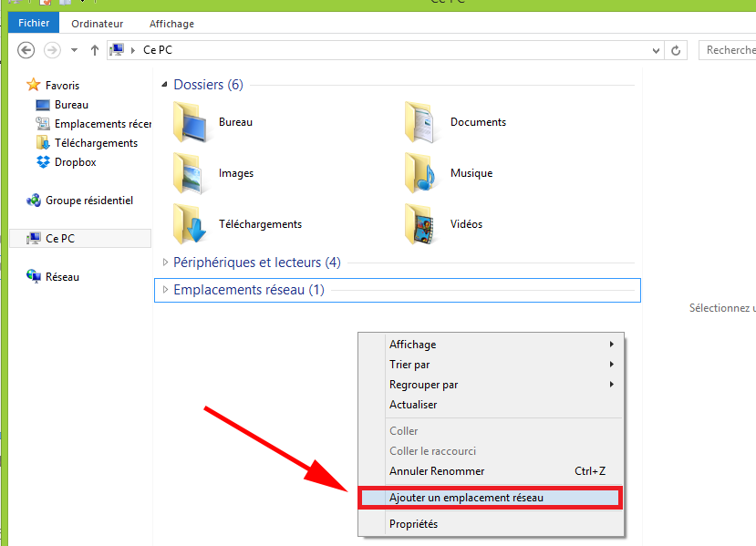Open the Musique folder icon

(x=422, y=173)
